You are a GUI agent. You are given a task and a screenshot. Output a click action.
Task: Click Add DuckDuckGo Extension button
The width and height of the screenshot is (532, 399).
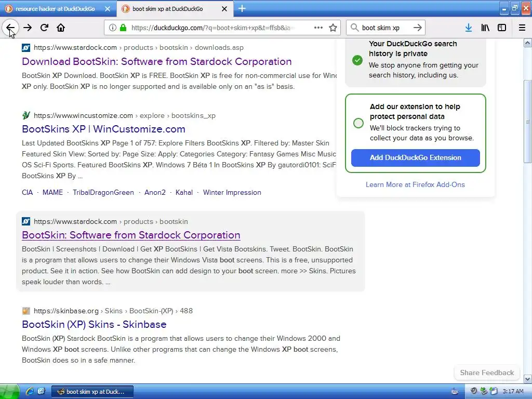coord(415,158)
